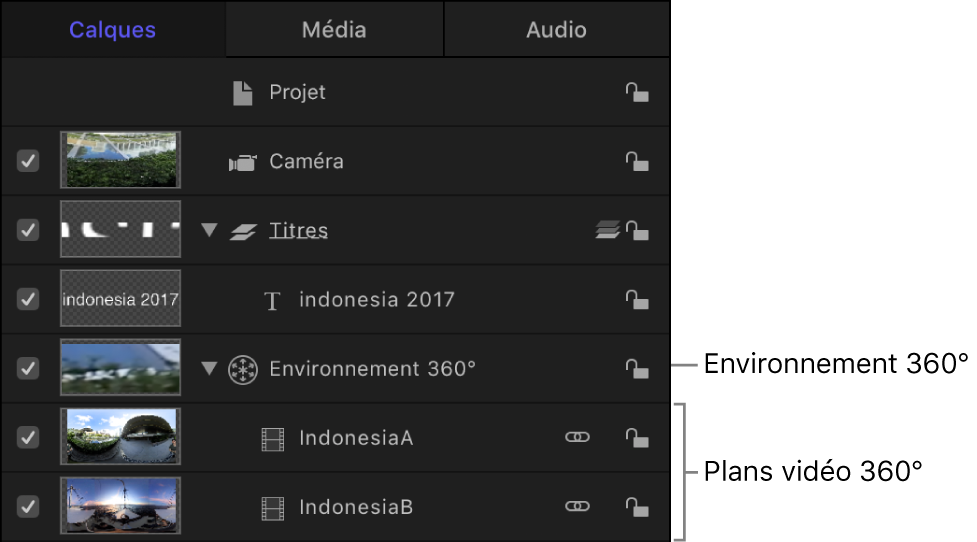Image resolution: width=977 pixels, height=542 pixels.
Task: Click the 360° environment icon
Action: point(242,369)
